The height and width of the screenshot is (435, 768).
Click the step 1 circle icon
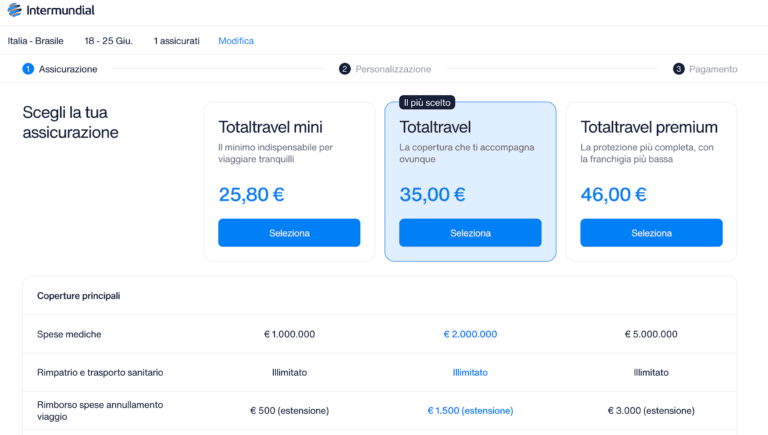pos(28,69)
